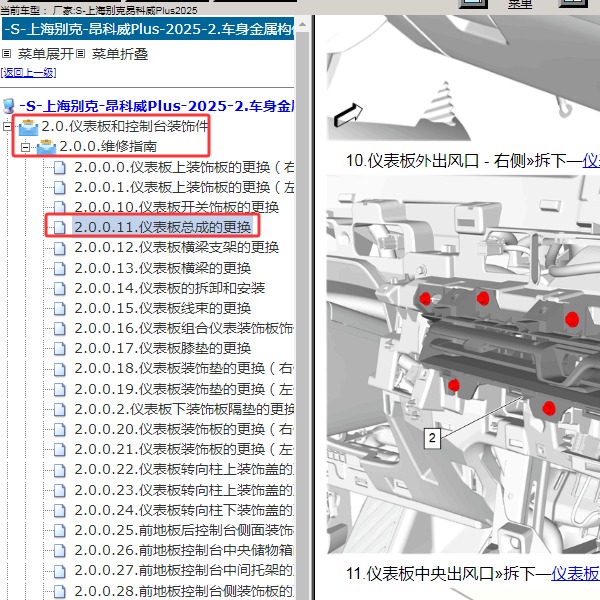Open 2.0.0.21.仪表板装饰板的更换 entry

click(184, 449)
